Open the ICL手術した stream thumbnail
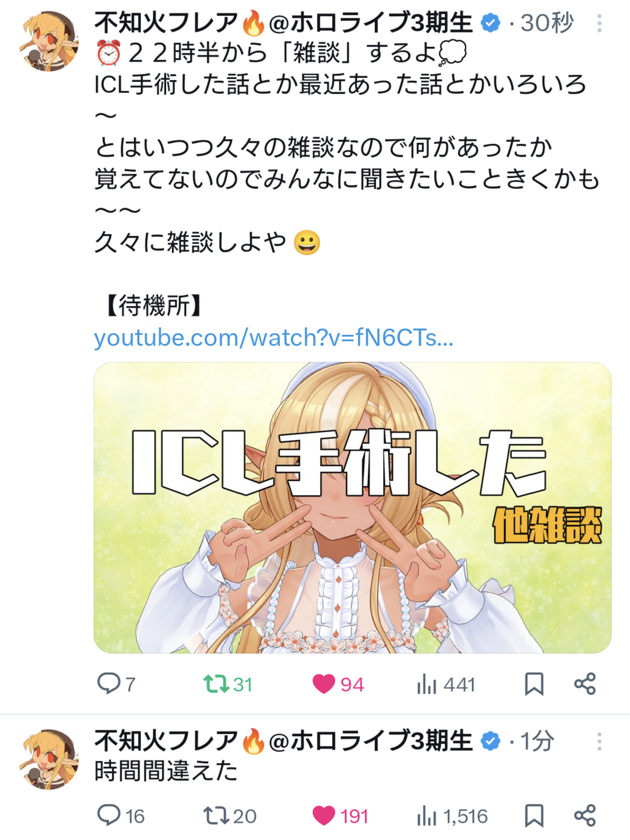This screenshot has width=630, height=840. pos(353,508)
